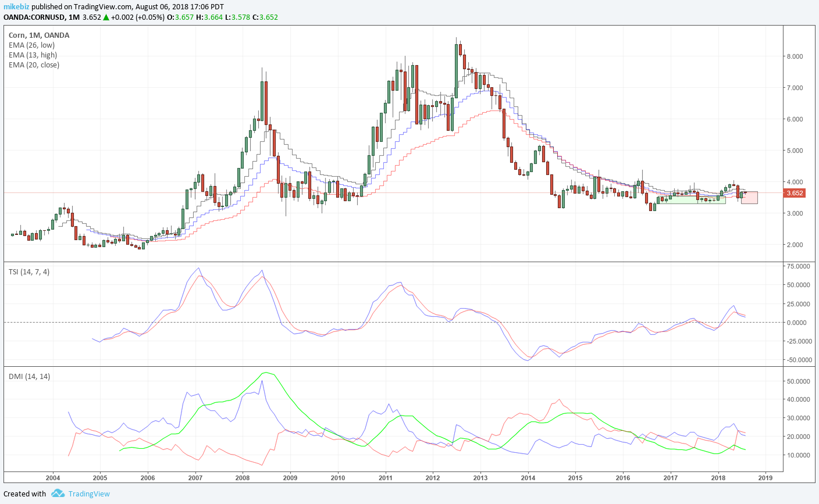Open the mikebiz author link
This screenshot has height=504, width=819.
(16, 7)
